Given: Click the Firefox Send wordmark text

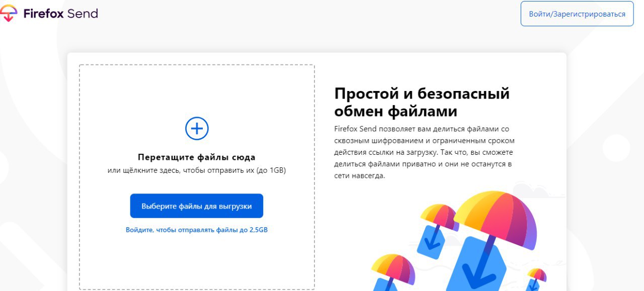Looking at the screenshot, I should click(60, 14).
